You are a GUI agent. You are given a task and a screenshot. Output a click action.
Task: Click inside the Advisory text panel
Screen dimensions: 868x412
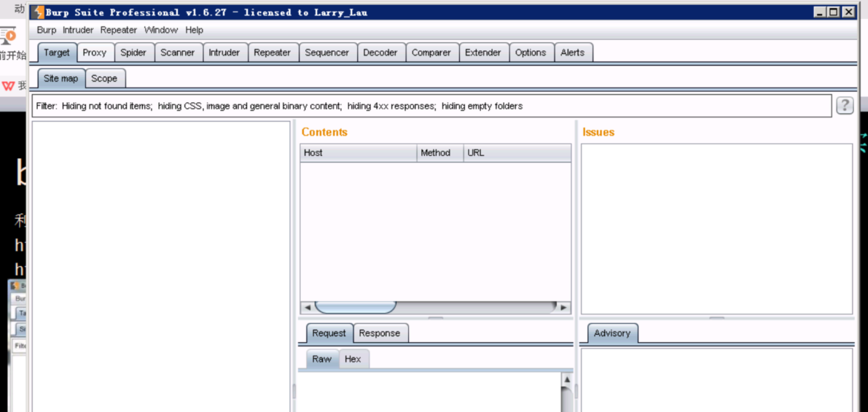click(x=717, y=381)
